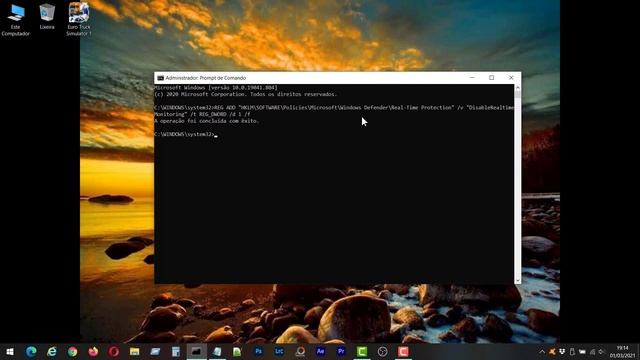Open Euro Truck Simulator desktop shortcut

tap(79, 19)
